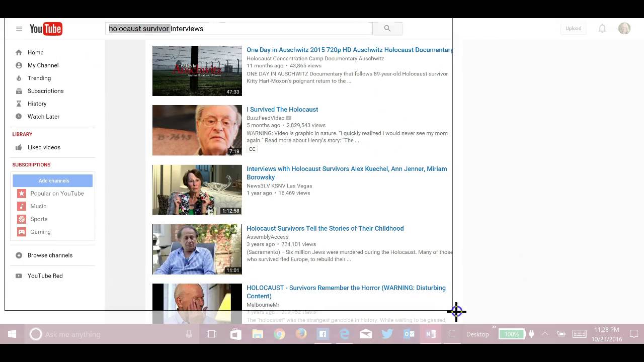Viewport: 644px width, 362px height.
Task: Open Firefox from the taskbar
Action: [301, 334]
